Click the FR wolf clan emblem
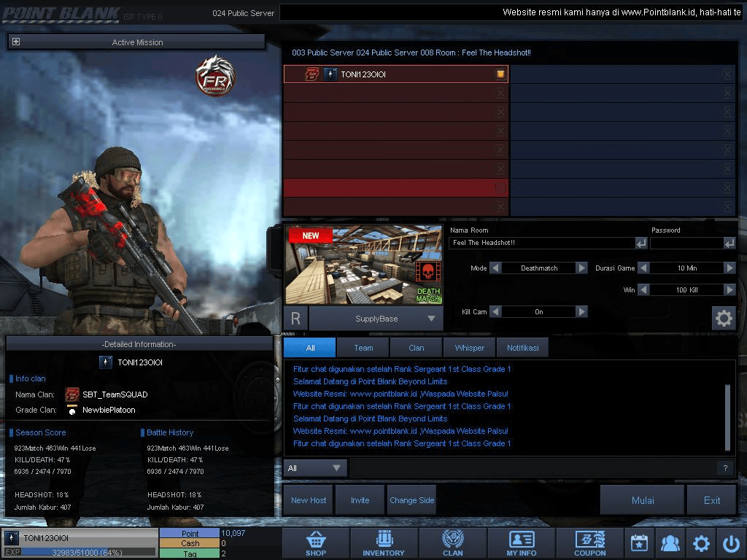The image size is (747, 560). 215,76
